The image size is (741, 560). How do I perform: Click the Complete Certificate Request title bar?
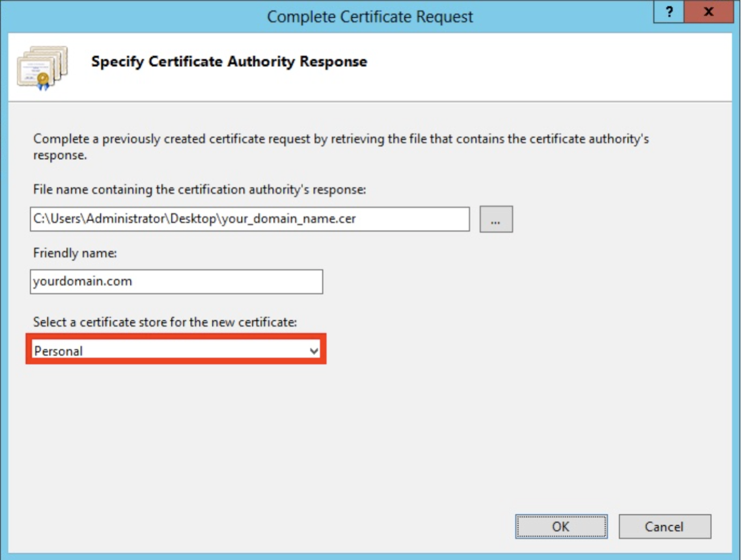pyautogui.click(x=369, y=17)
